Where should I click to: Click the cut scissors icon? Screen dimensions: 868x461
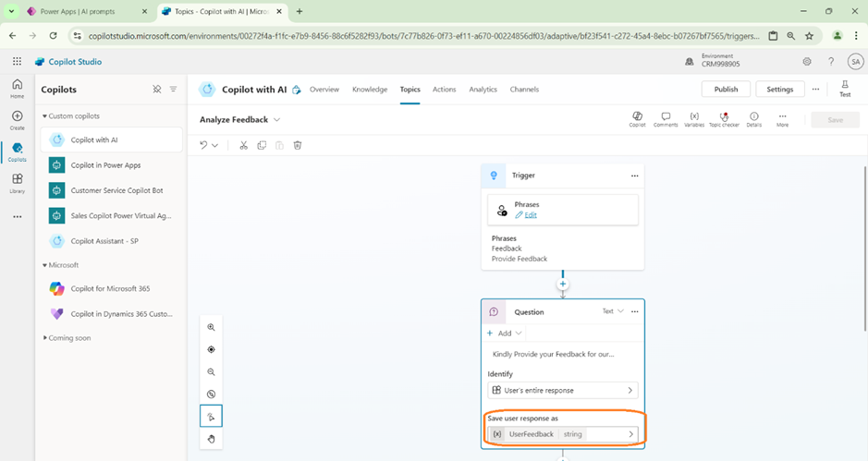click(x=243, y=145)
